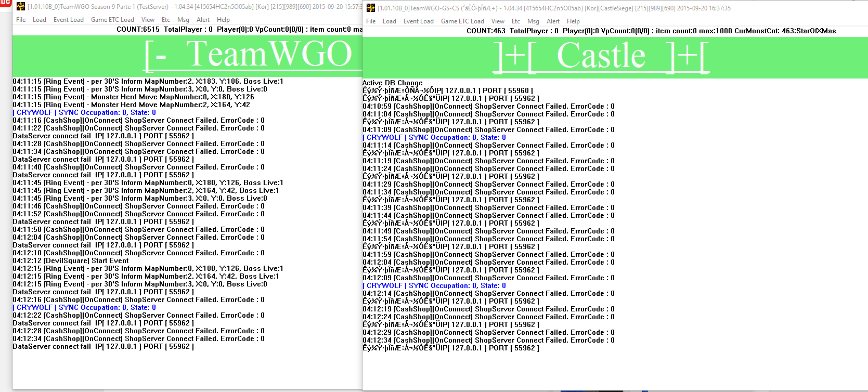The width and height of the screenshot is (868, 392).
Task: Open Event Load menu in TestServer window
Action: pyautogui.click(x=69, y=20)
